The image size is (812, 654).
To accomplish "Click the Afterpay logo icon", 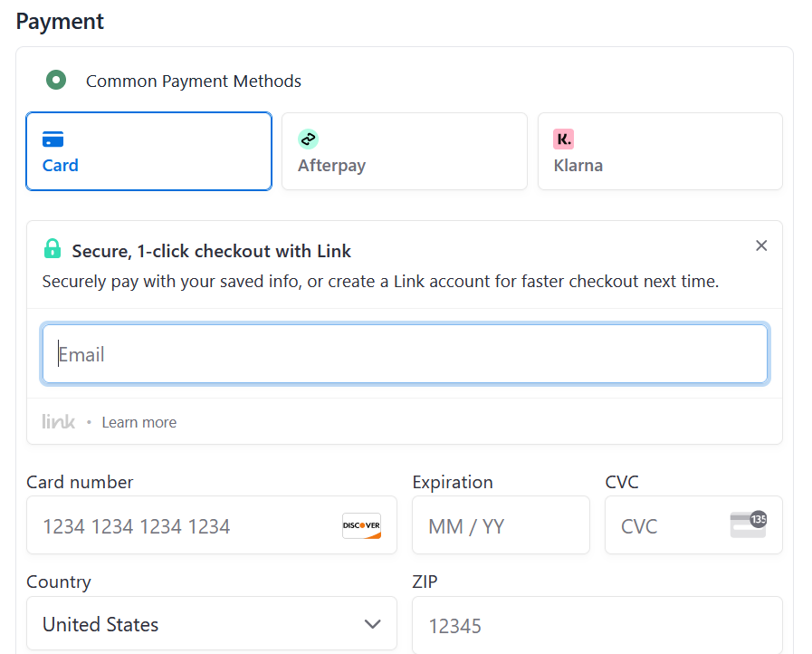I will click(308, 138).
